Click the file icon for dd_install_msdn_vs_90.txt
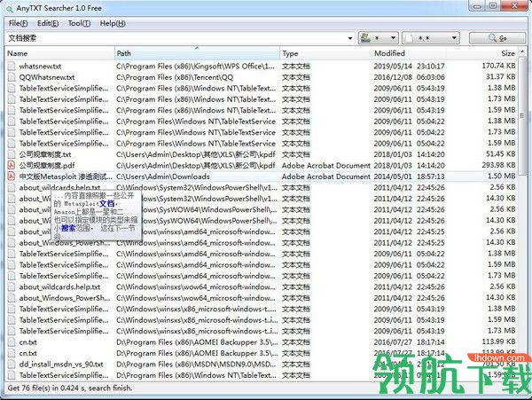The width and height of the screenshot is (532, 400). 12,365
